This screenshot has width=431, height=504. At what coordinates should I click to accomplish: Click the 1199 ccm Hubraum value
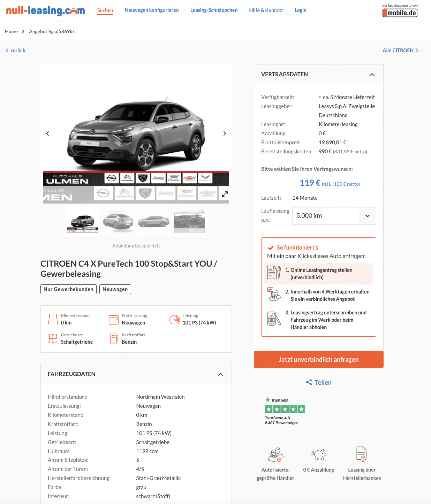pyautogui.click(x=147, y=451)
